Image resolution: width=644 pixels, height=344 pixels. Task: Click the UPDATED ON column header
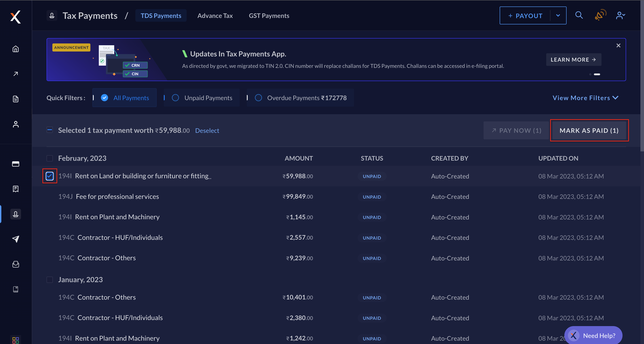coord(558,158)
